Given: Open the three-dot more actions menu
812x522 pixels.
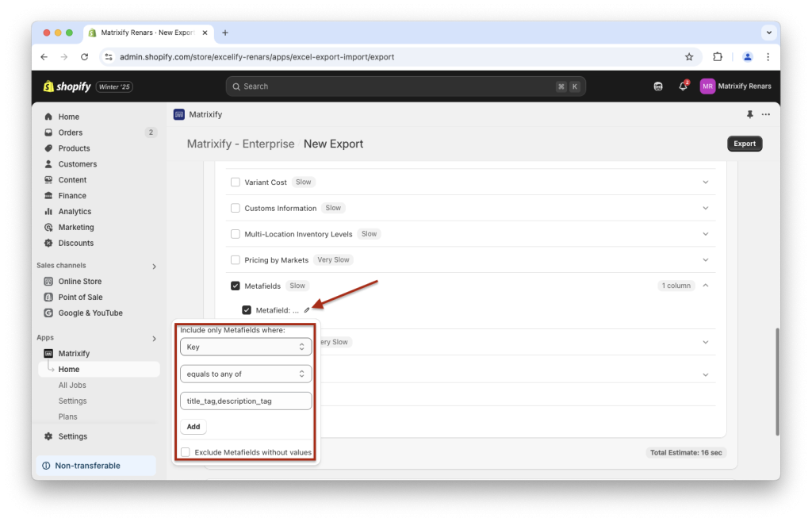Looking at the screenshot, I should (765, 114).
